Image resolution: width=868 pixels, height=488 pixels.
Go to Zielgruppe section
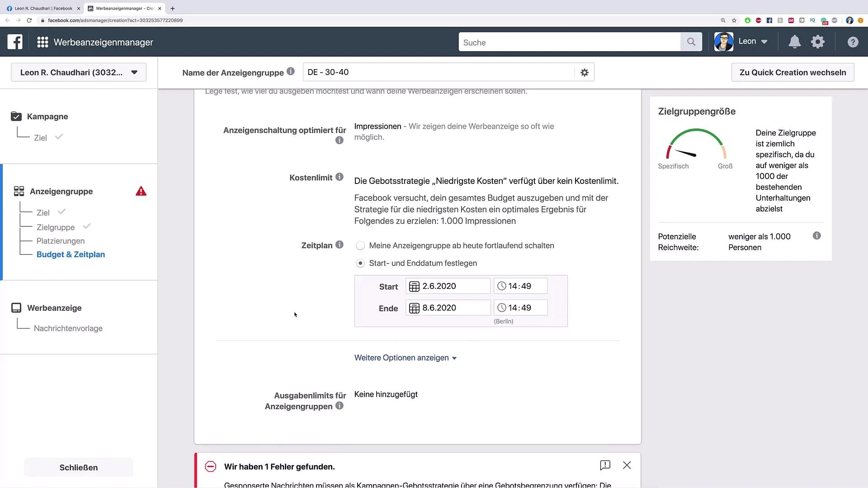click(56, 227)
